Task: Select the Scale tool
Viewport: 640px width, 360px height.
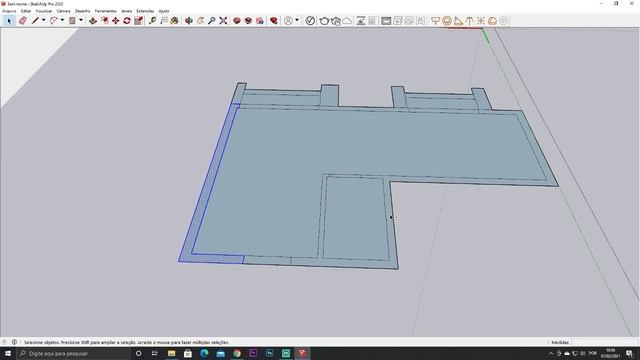Action: click(x=139, y=20)
